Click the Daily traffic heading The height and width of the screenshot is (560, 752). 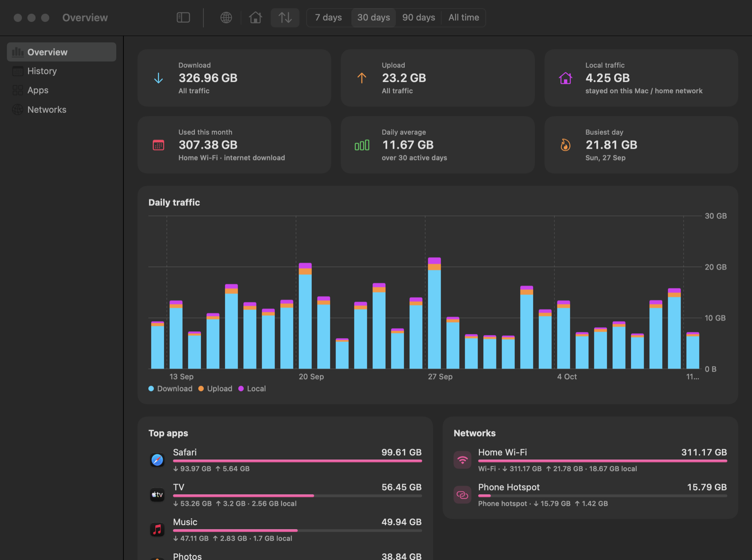[x=174, y=202]
